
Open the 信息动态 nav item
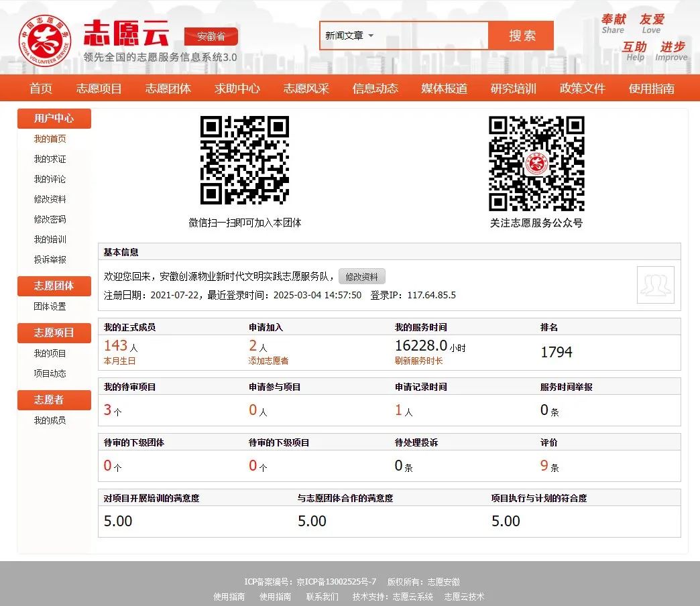click(375, 88)
